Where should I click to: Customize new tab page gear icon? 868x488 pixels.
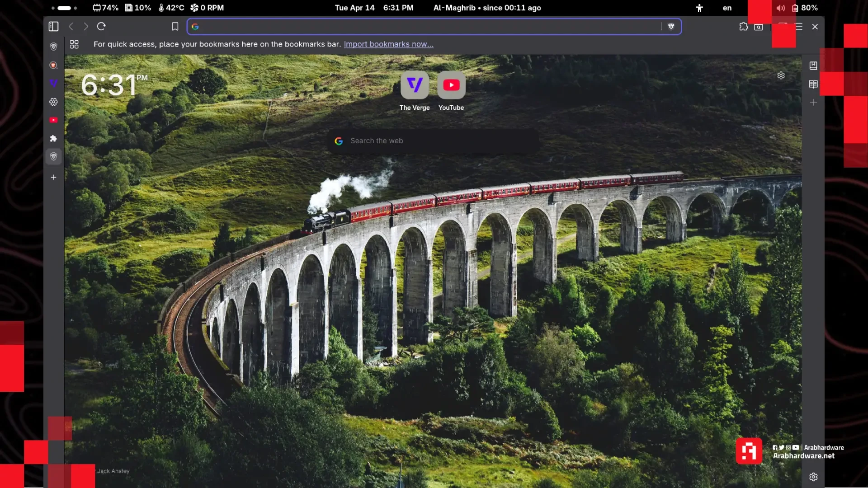pos(781,75)
